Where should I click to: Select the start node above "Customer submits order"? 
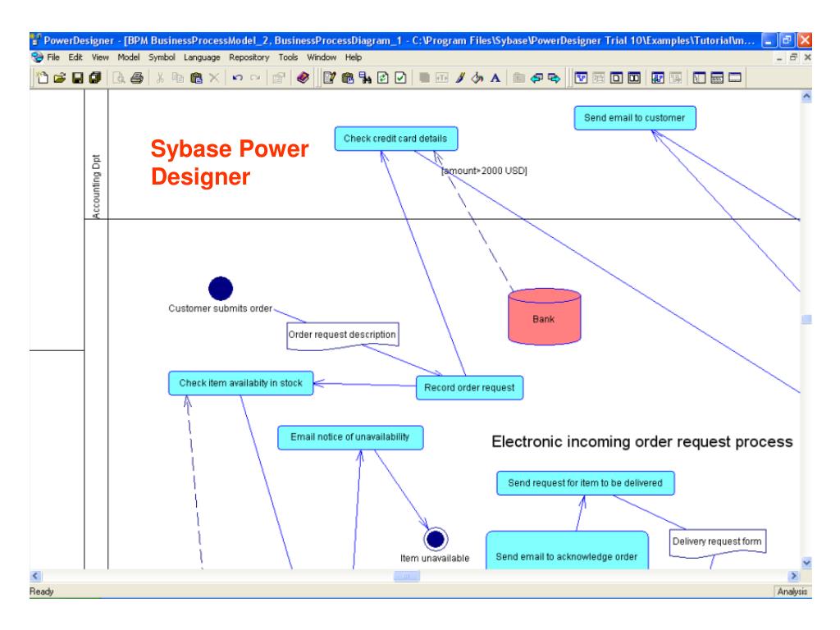pos(221,289)
